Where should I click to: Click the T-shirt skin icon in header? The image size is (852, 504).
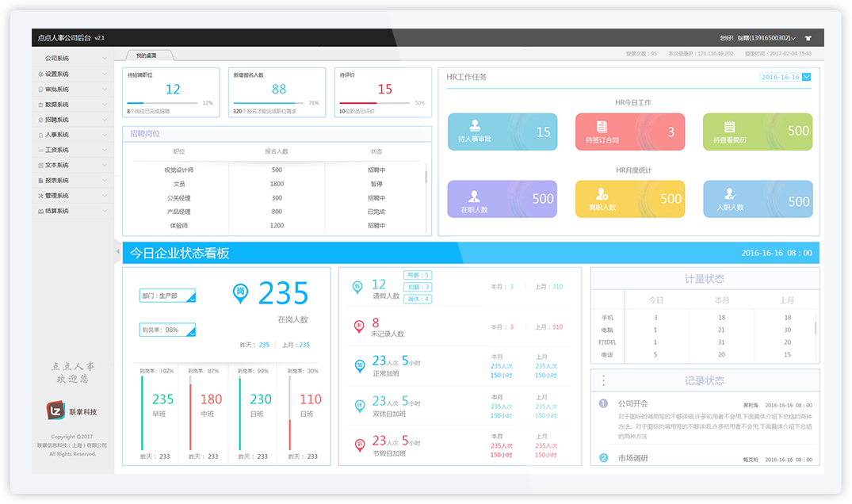pos(808,38)
